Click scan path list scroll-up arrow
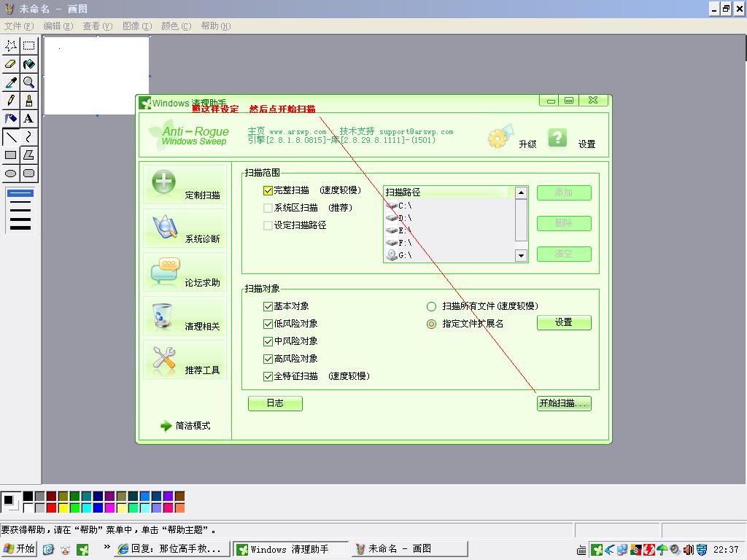This screenshot has height=560, width=747. tap(521, 192)
